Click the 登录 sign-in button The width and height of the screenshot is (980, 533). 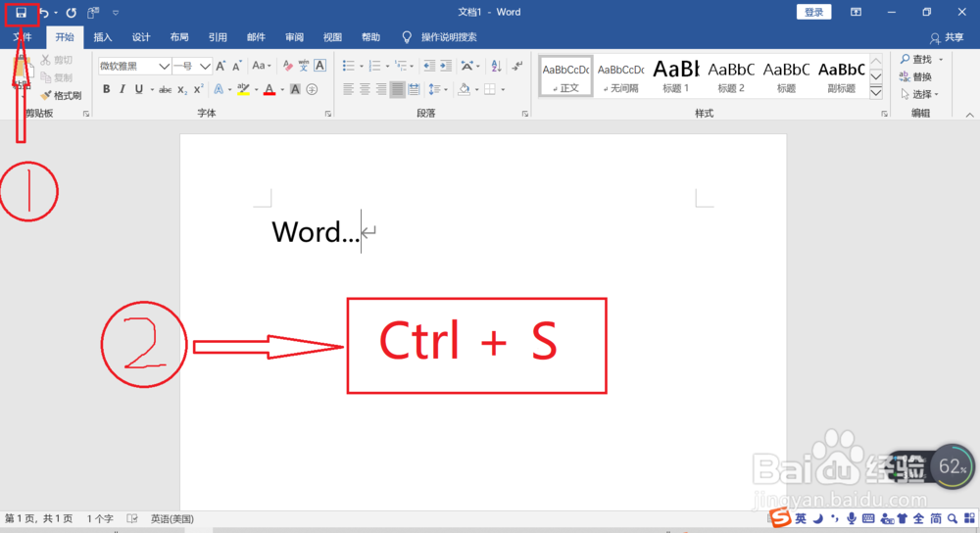tap(813, 12)
